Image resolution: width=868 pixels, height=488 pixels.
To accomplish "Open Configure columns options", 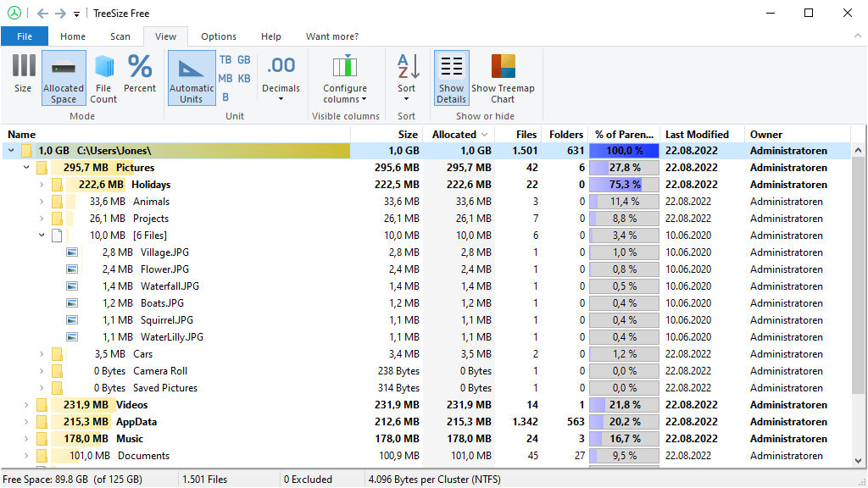I will [x=345, y=77].
